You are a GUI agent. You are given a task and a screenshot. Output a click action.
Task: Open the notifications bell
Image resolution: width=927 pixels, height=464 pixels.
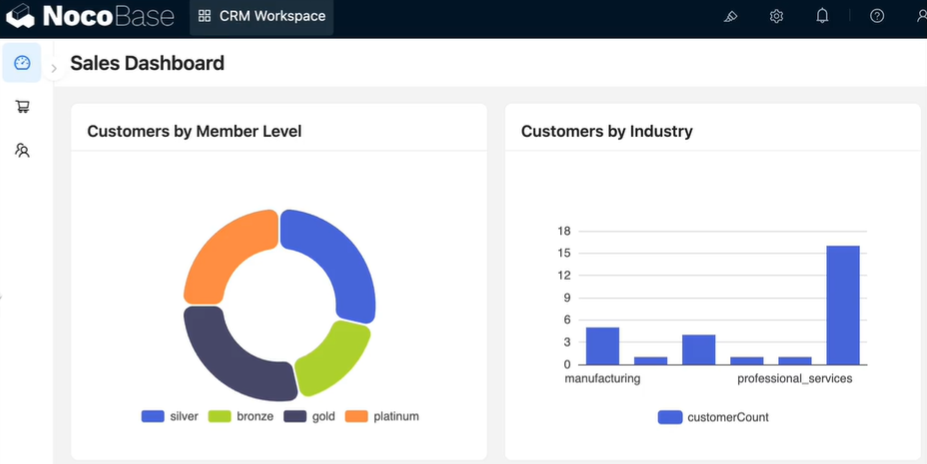[822, 16]
